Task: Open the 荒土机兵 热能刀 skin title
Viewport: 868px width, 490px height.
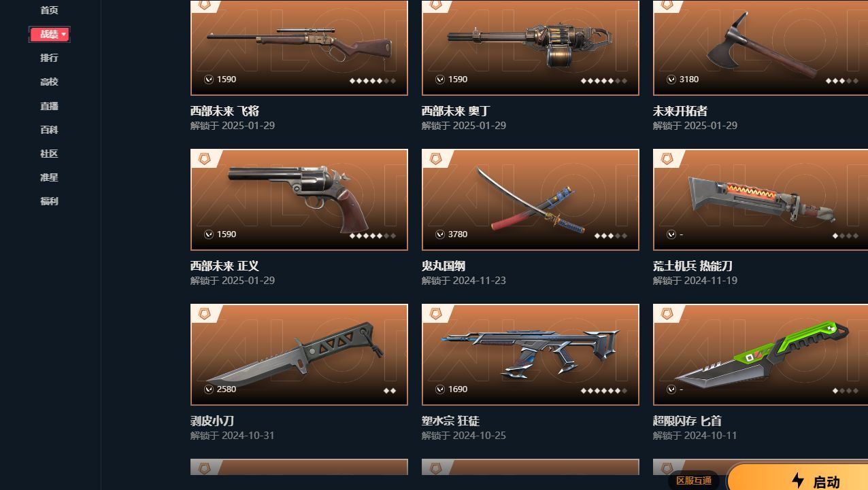Action: (x=692, y=266)
